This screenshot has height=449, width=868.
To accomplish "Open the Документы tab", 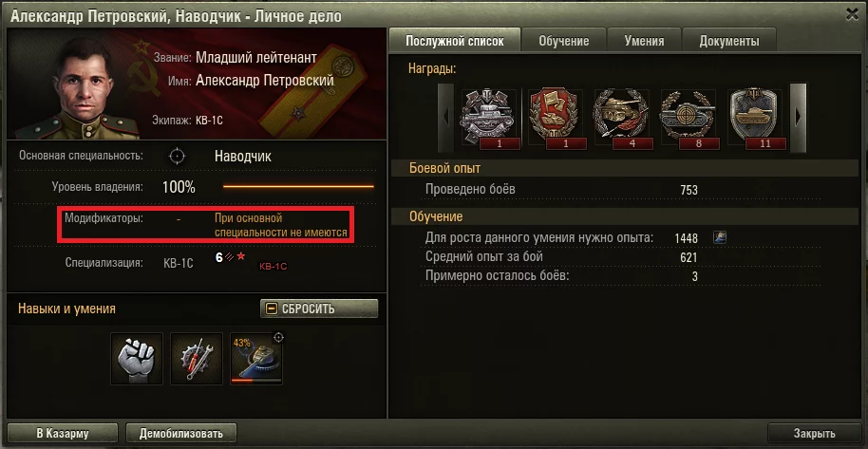I will click(x=729, y=41).
